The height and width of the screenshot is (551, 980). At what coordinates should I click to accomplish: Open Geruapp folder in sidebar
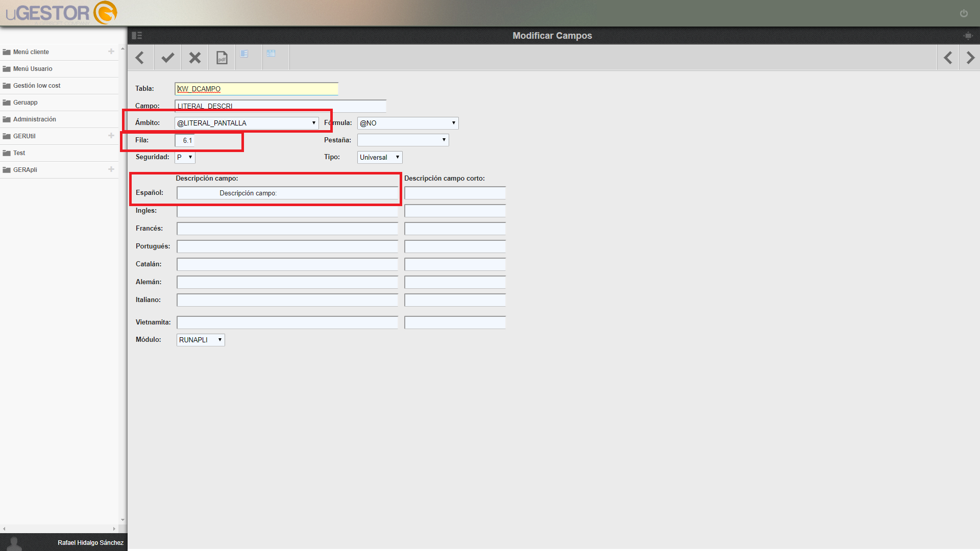coord(59,103)
